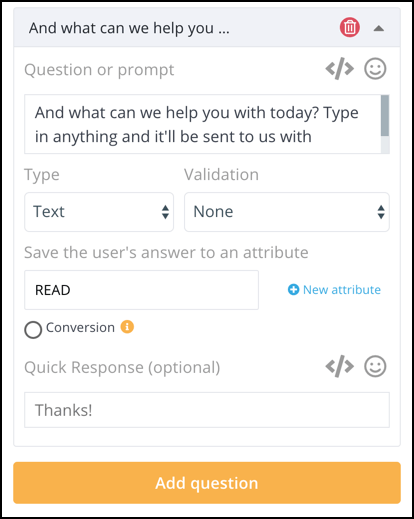Click the Conversion label text

[x=80, y=327]
